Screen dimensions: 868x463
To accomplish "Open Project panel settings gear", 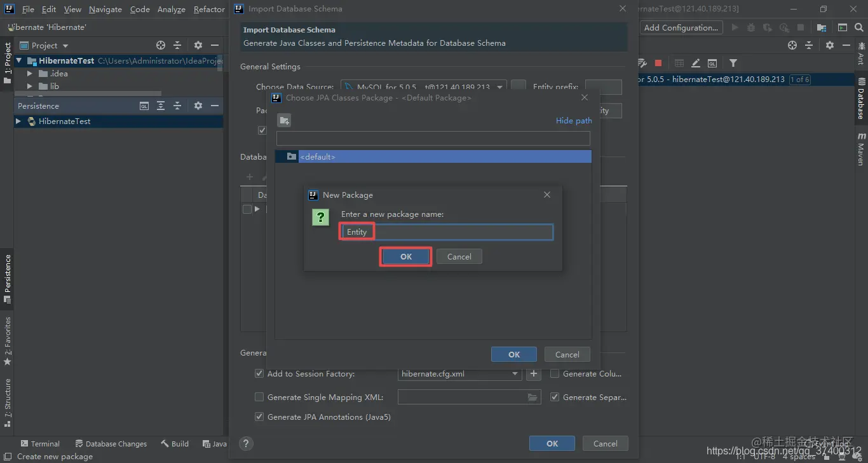I will 198,45.
